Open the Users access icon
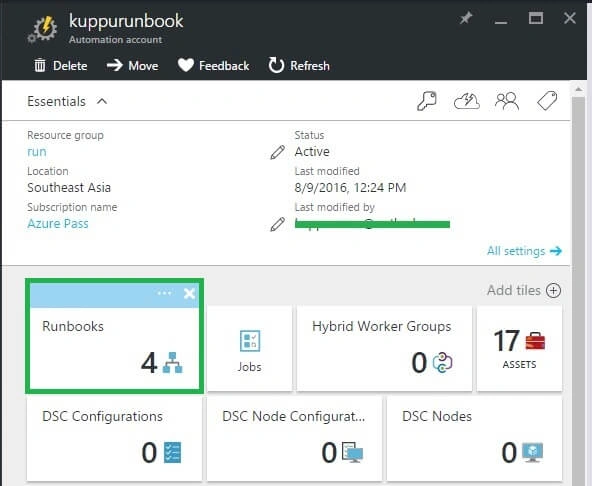Viewport: 592px width, 486px height. pyautogui.click(x=507, y=101)
